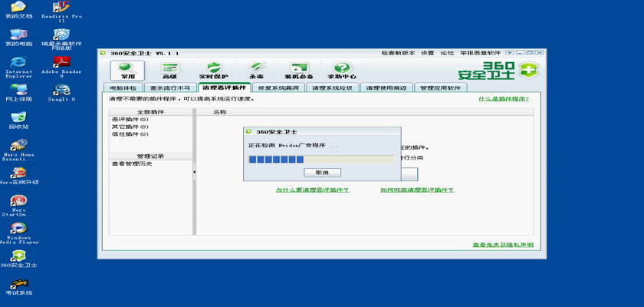Click the detection progress bar

click(321, 160)
